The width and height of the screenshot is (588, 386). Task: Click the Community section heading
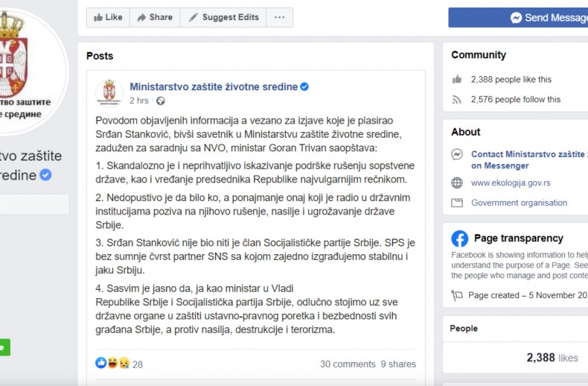(x=479, y=55)
